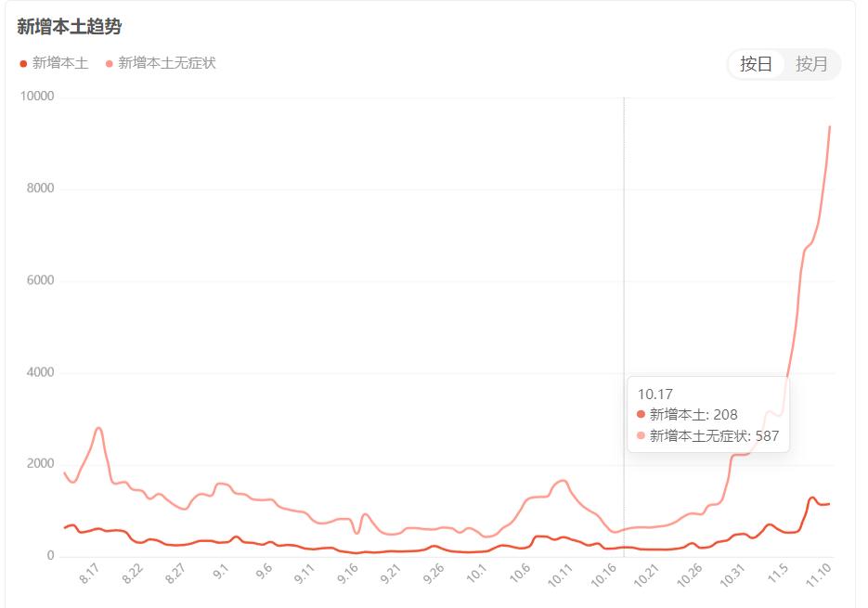Click the red dot inside the tooltip
The image size is (868, 608).
(642, 415)
